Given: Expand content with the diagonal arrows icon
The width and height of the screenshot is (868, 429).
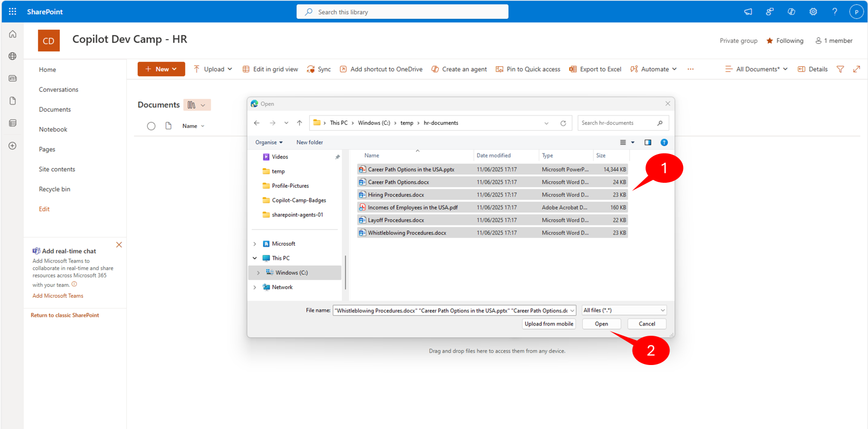Looking at the screenshot, I should tap(857, 69).
